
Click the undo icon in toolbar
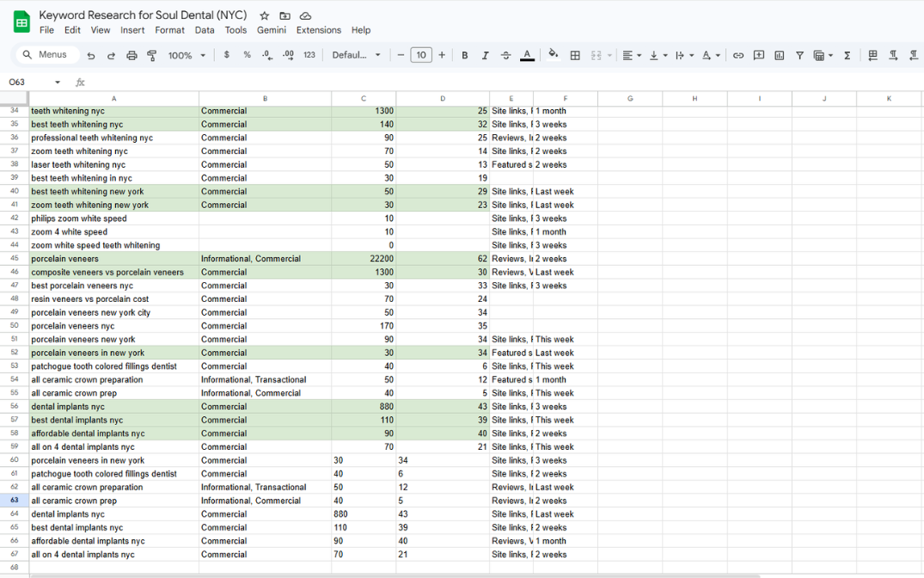coord(91,55)
